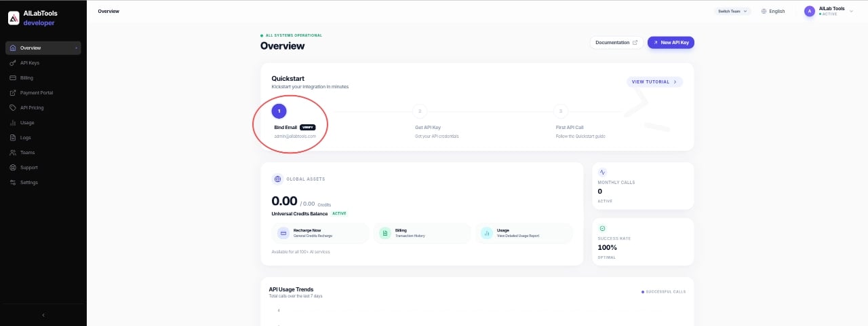Collapse the sidebar with bottom chevron
868x326 pixels.
(43, 315)
